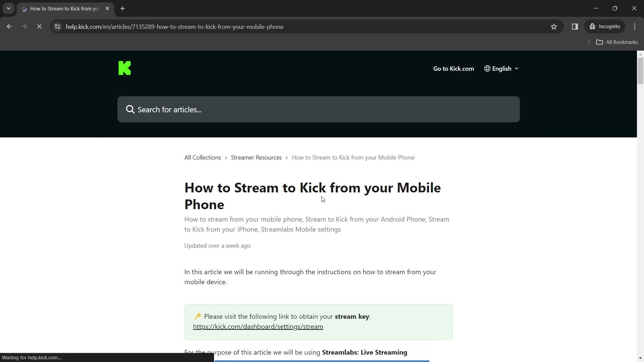Click the article title heading
Viewport: 644px width, 362px height.
(313, 196)
